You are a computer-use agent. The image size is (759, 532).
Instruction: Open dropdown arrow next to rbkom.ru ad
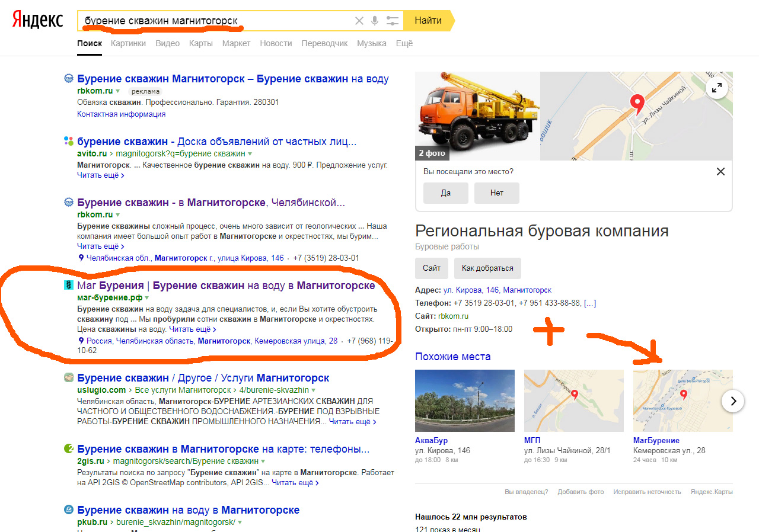pyautogui.click(x=118, y=91)
